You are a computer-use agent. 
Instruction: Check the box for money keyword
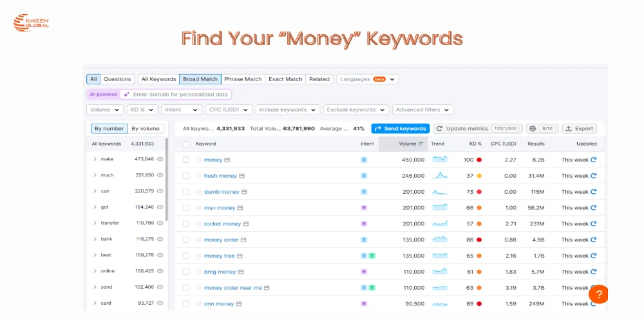[186, 160]
